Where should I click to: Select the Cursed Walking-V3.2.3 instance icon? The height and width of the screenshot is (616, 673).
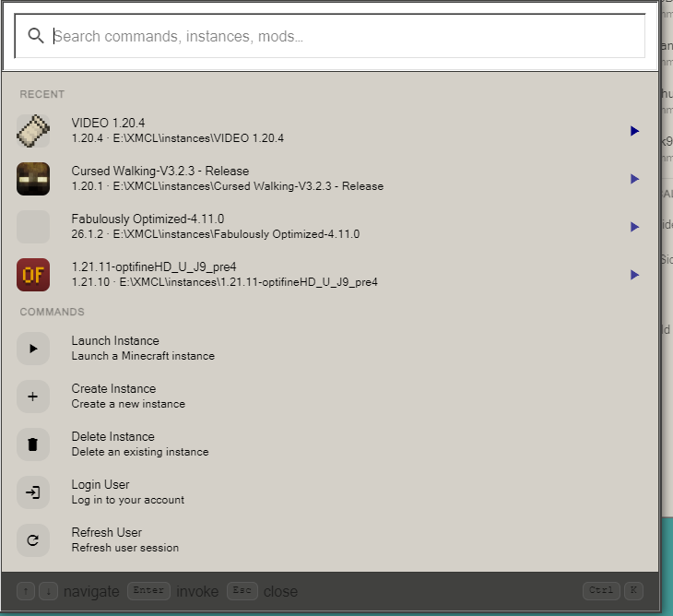[33, 179]
